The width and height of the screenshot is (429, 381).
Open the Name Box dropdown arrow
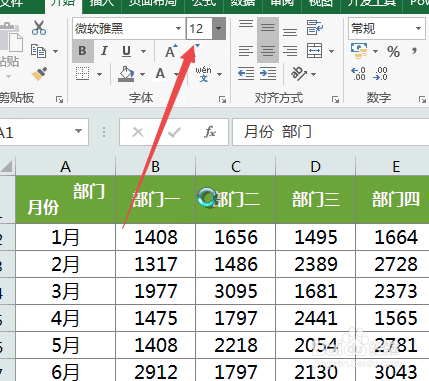pyautogui.click(x=78, y=131)
